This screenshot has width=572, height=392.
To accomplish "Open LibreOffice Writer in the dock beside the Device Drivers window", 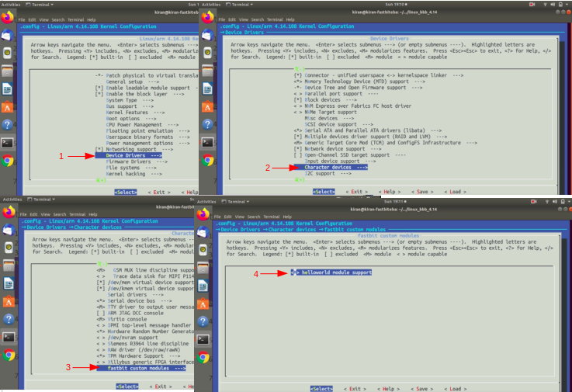I will point(207,88).
